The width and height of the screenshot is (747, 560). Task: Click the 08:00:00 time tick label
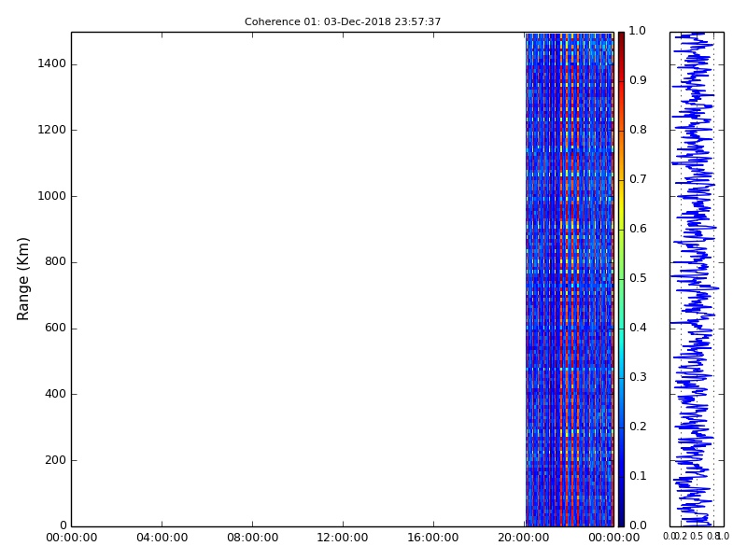point(252,538)
